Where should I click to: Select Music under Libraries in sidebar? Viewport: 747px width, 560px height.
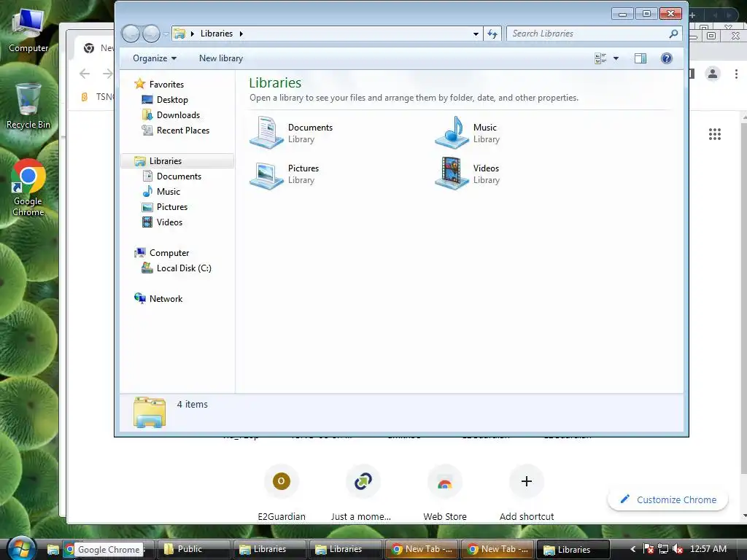tap(169, 192)
